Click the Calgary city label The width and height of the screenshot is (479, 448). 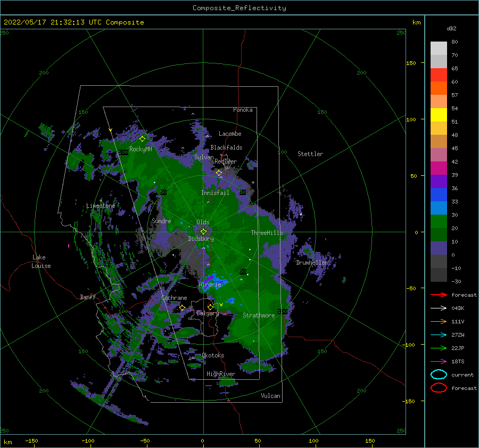coord(208,313)
